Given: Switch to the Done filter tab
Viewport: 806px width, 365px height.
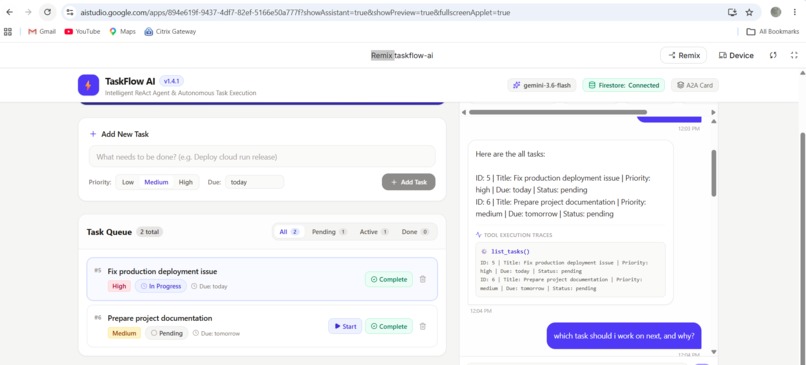Looking at the screenshot, I should pos(415,232).
